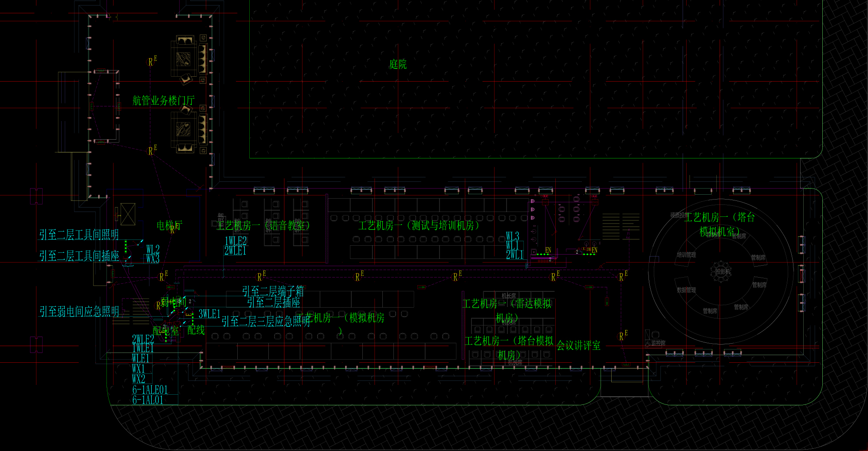
Task: Select the upper RE light in the lobby
Action: coord(152,62)
